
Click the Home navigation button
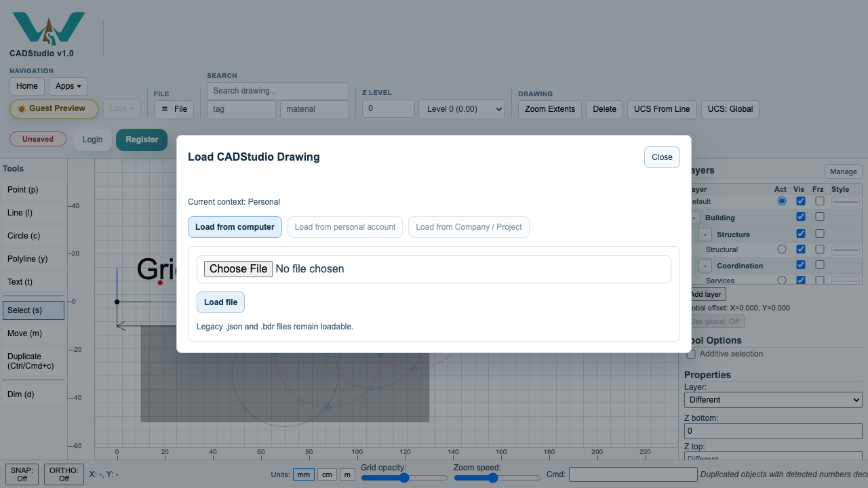pyautogui.click(x=27, y=86)
